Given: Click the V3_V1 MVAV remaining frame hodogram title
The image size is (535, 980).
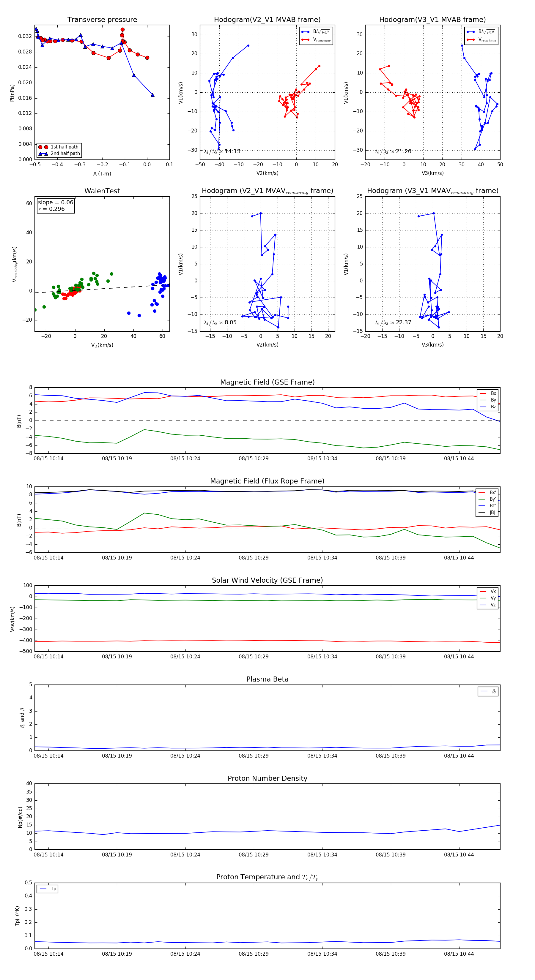Looking at the screenshot, I should click(x=432, y=191).
